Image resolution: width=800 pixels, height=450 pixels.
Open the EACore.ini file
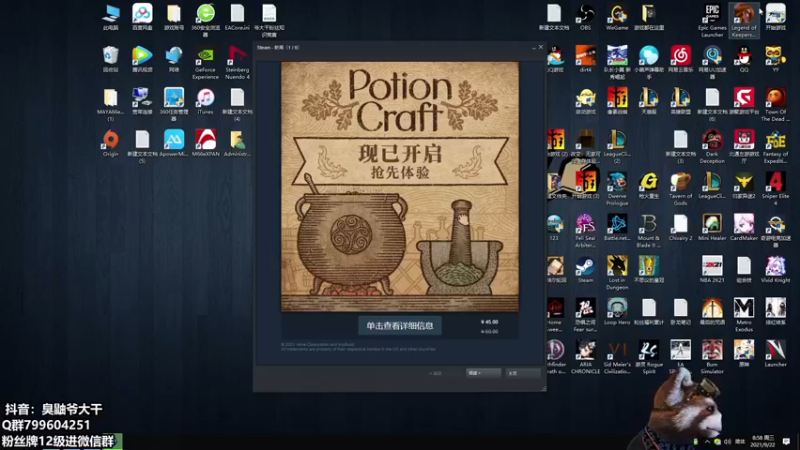[x=237, y=17]
